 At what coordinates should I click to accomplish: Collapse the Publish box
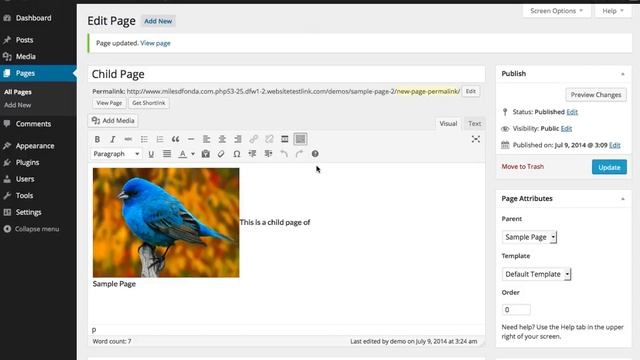(x=622, y=74)
